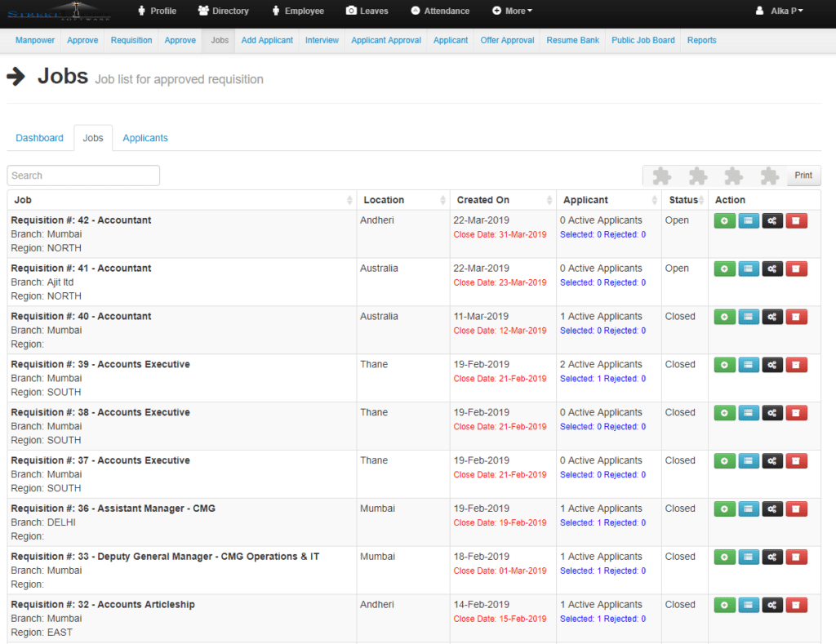836x644 pixels.
Task: Click inside the Search field
Action: tap(82, 175)
